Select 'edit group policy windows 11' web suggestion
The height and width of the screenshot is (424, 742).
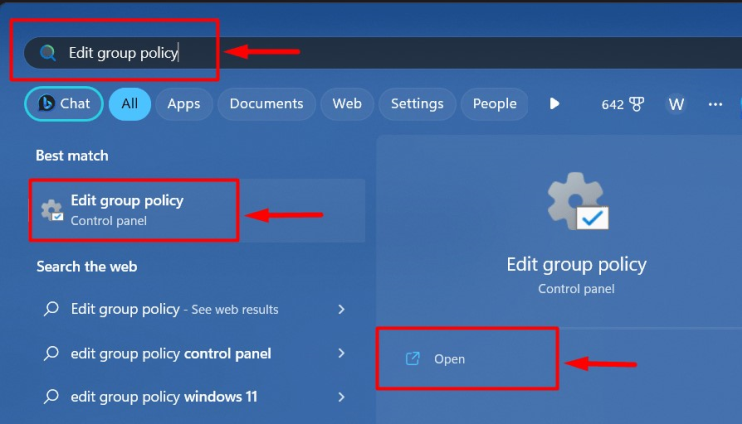(x=164, y=397)
